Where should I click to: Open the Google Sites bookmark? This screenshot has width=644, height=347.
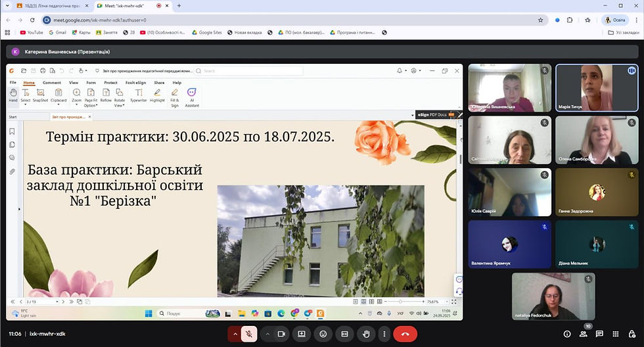point(206,32)
